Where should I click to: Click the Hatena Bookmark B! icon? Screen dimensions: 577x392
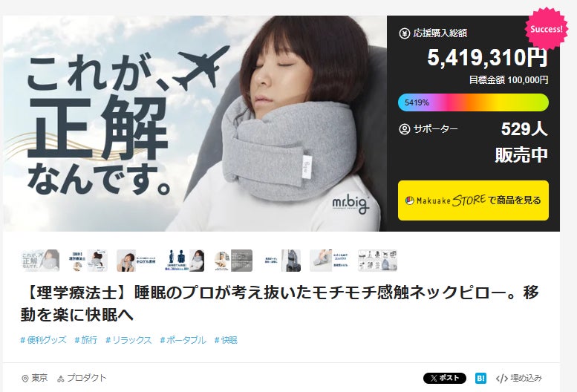click(x=480, y=378)
